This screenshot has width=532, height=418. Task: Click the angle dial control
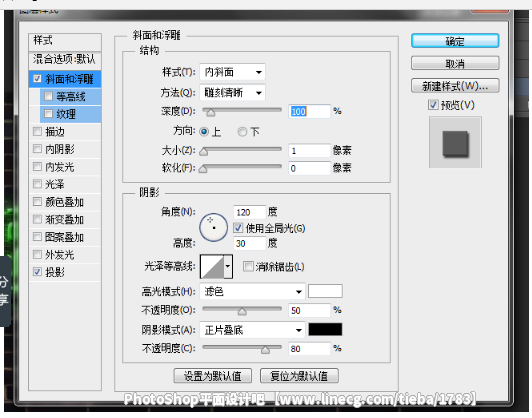pos(213,227)
